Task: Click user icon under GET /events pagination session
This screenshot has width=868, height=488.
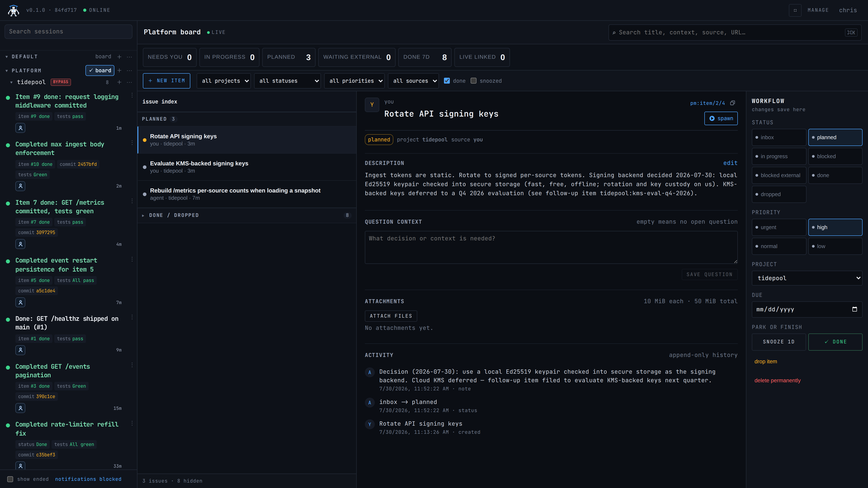Action: coord(21,408)
